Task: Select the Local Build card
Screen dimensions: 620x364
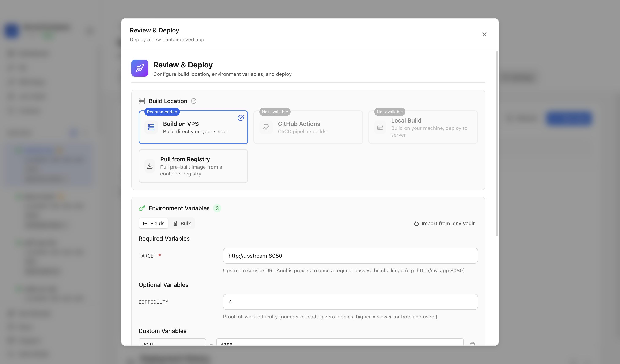Action: point(423,127)
